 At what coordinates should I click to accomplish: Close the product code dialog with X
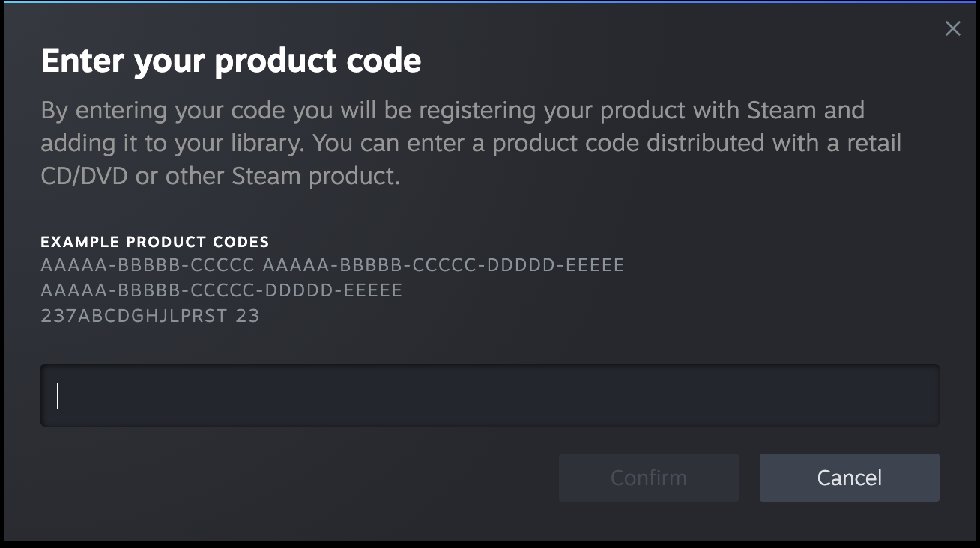coord(952,29)
